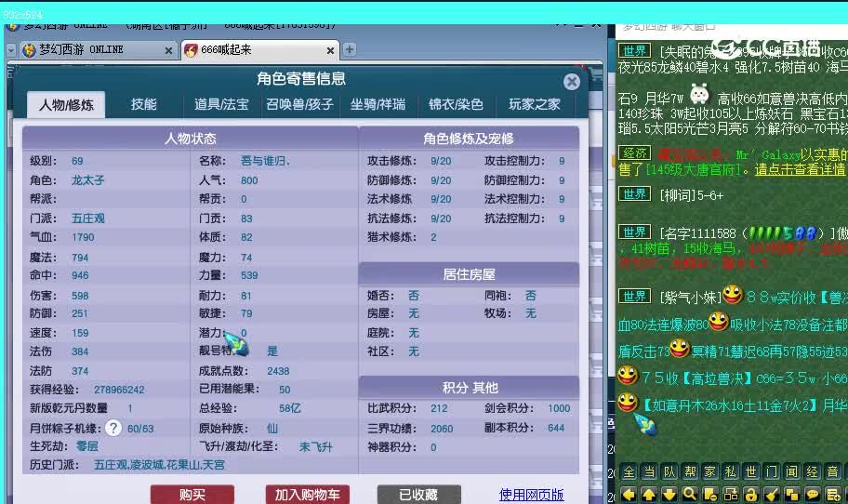Click the magnifier search chat icon
The height and width of the screenshot is (504, 848).
(690, 495)
